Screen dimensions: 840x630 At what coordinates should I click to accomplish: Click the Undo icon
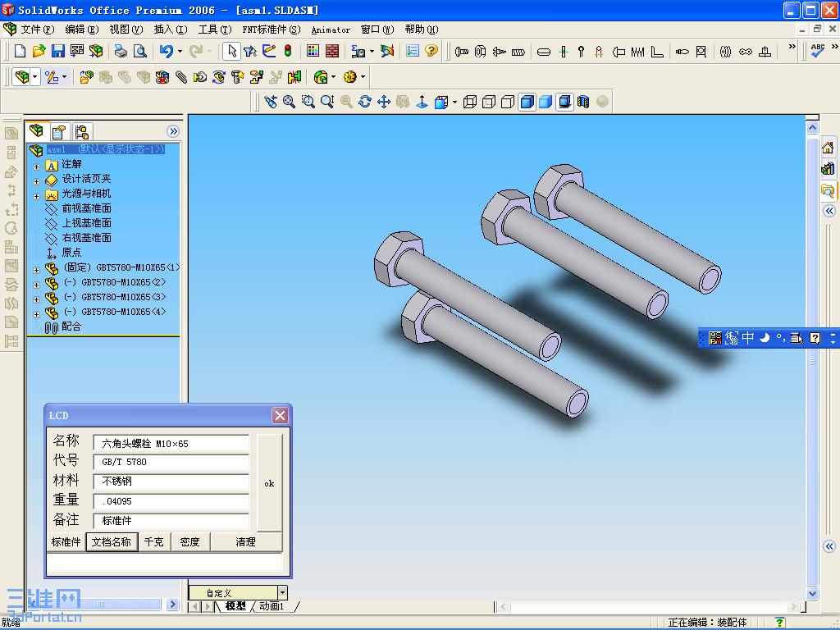pyautogui.click(x=166, y=51)
